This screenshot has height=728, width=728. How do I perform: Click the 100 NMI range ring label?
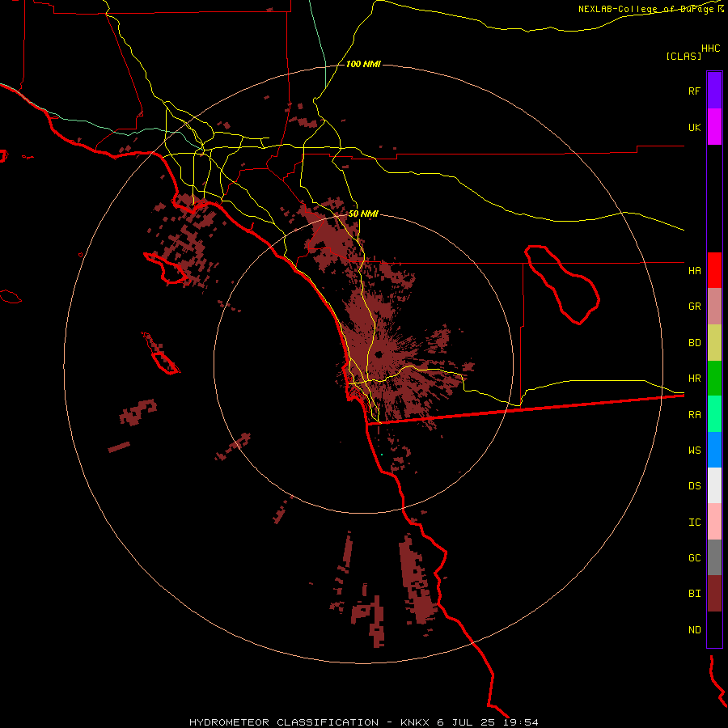pyautogui.click(x=363, y=64)
